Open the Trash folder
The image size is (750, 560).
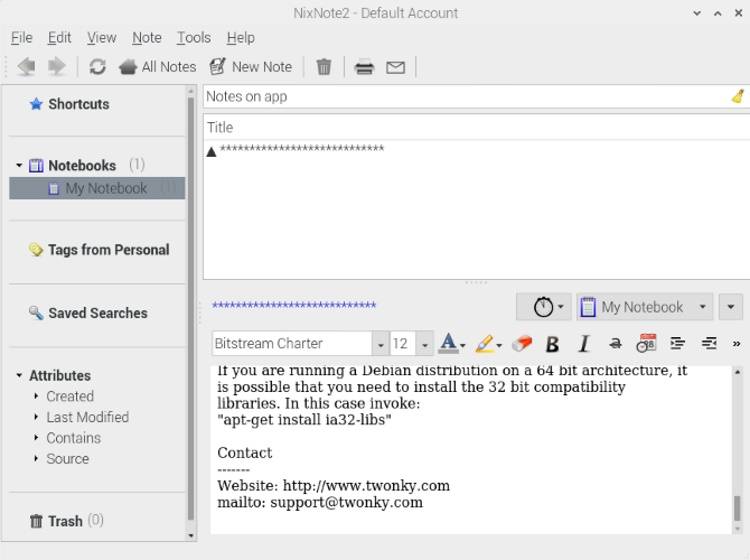pos(66,521)
